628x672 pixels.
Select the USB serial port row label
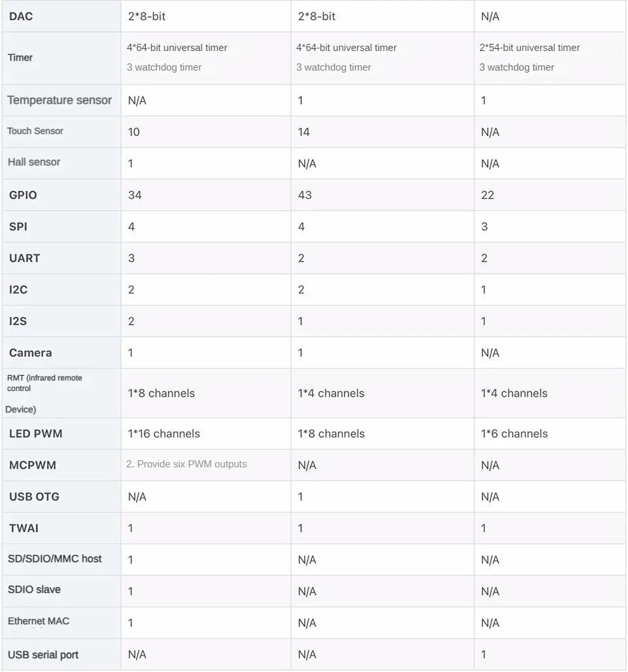(x=43, y=655)
